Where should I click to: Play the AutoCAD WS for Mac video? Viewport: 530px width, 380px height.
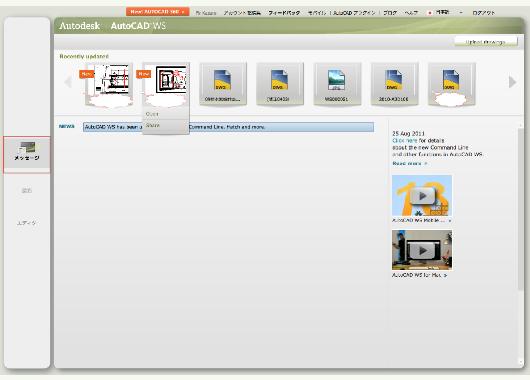[422, 250]
